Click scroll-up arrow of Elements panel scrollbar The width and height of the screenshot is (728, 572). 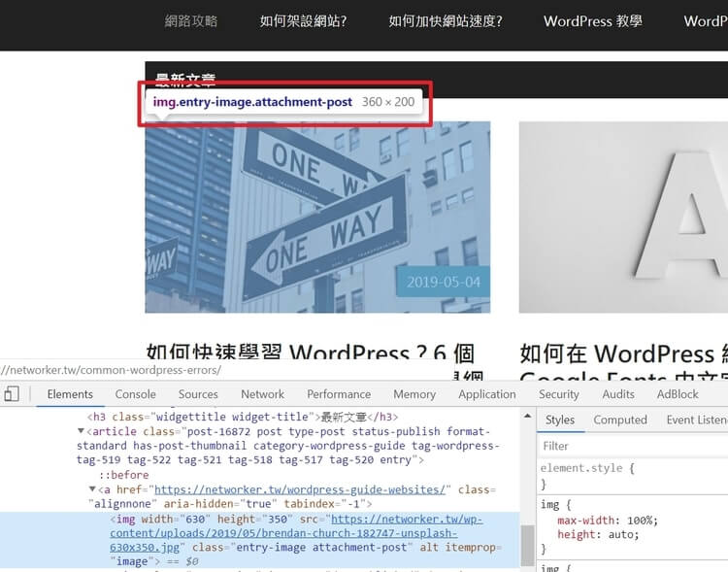click(527, 416)
